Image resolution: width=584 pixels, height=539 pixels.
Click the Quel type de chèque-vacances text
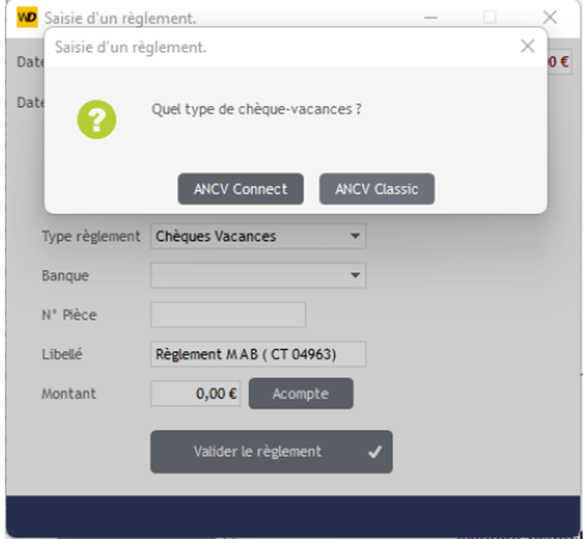tap(256, 110)
